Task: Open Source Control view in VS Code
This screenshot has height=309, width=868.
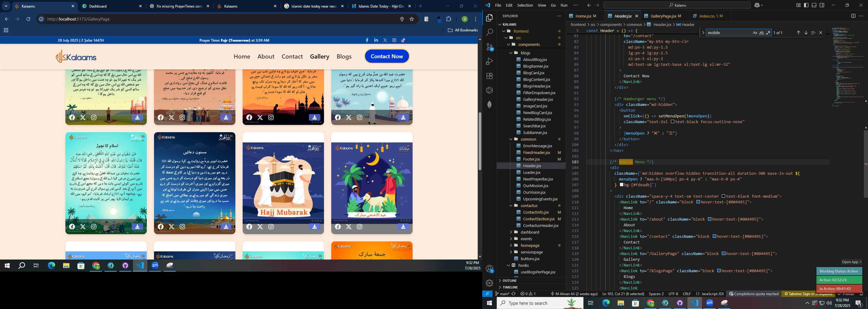Action: [x=489, y=47]
